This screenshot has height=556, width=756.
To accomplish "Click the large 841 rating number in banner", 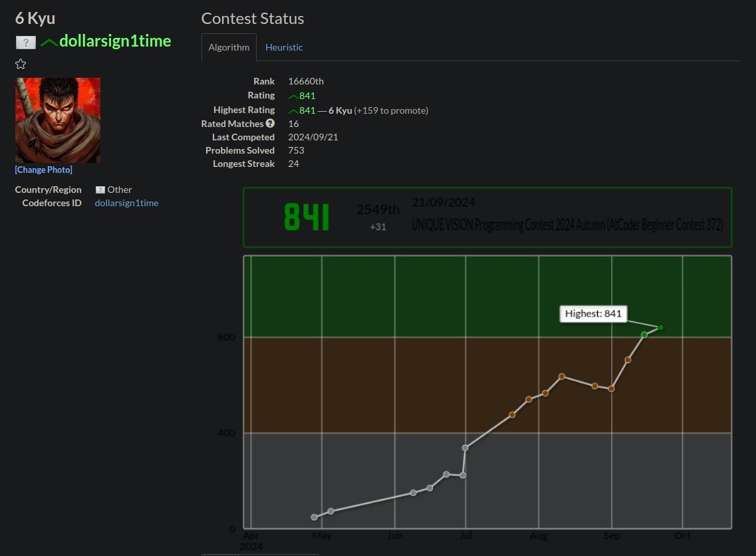I will pyautogui.click(x=307, y=217).
